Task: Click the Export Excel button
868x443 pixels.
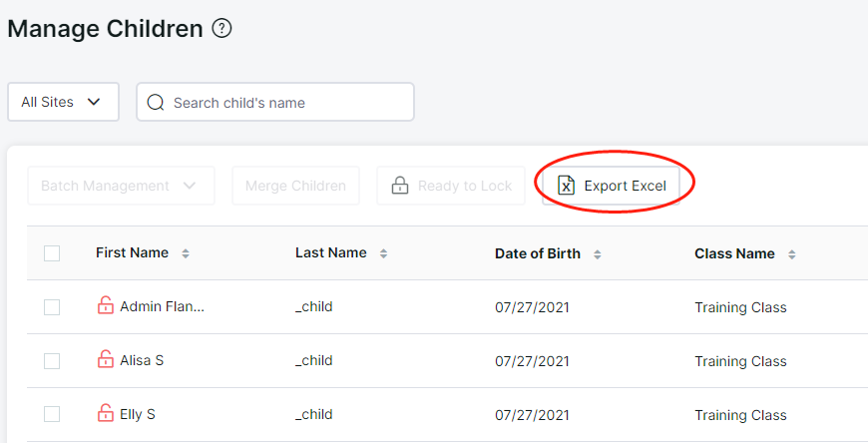Action: [612, 186]
